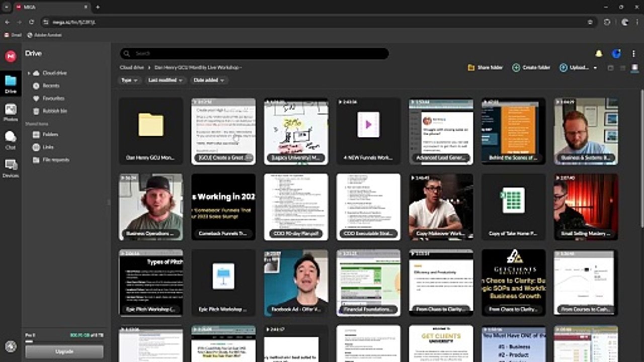Image resolution: width=644 pixels, height=362 pixels.
Task: Open a new browser tab
Action: coord(98,7)
